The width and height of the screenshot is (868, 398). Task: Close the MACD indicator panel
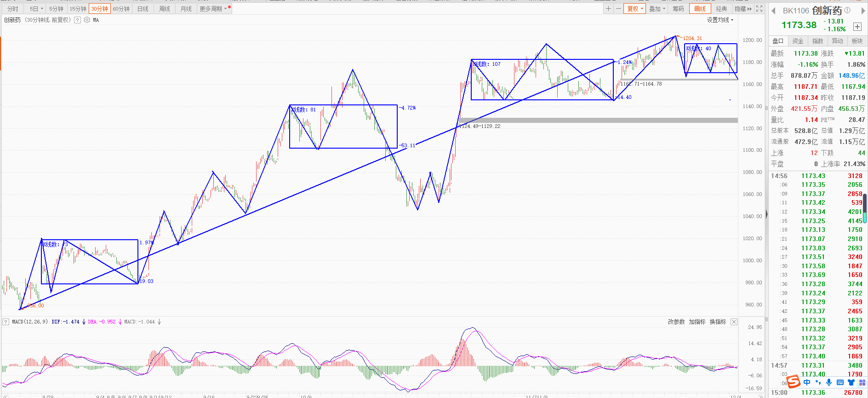pyautogui.click(x=734, y=322)
